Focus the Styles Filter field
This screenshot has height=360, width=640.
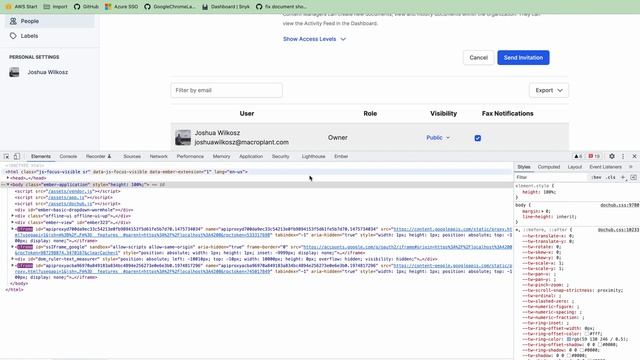coord(551,178)
